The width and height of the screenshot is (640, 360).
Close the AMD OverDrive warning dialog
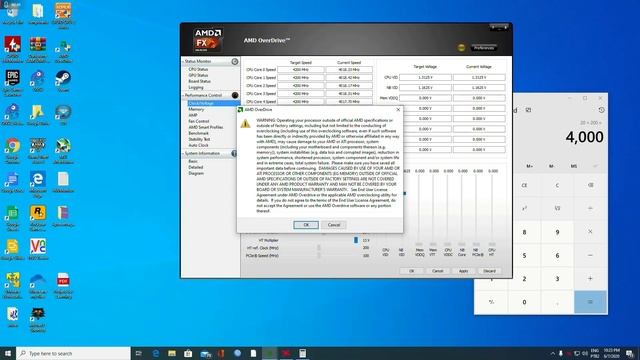(398, 110)
